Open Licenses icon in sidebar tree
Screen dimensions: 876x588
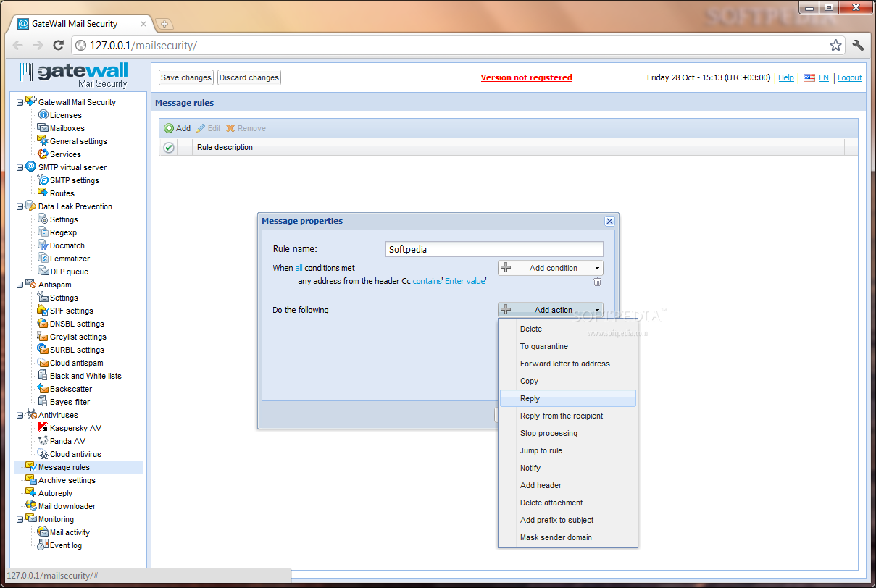tap(43, 115)
